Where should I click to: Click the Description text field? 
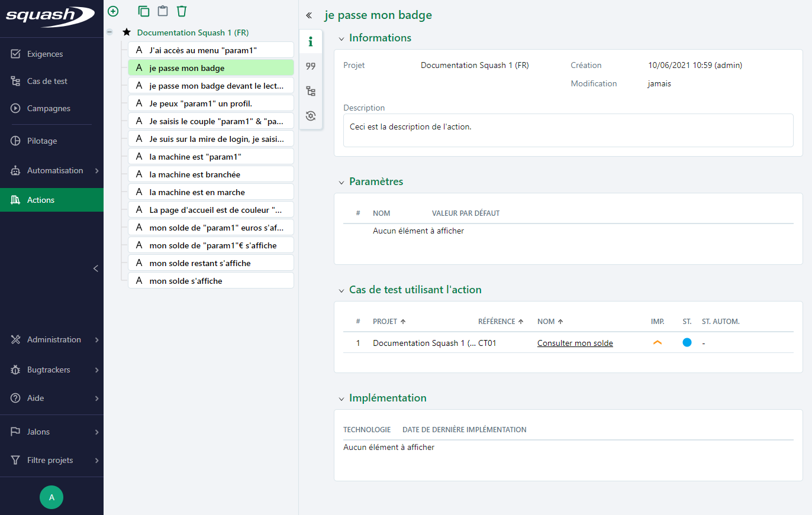tap(568, 130)
